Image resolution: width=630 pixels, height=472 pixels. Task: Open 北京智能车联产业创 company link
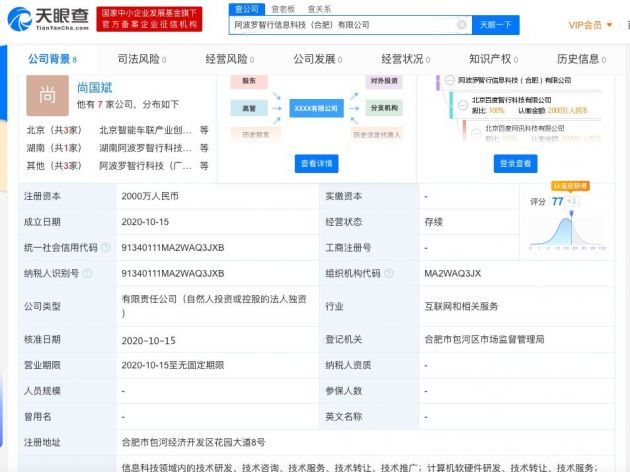(145, 130)
